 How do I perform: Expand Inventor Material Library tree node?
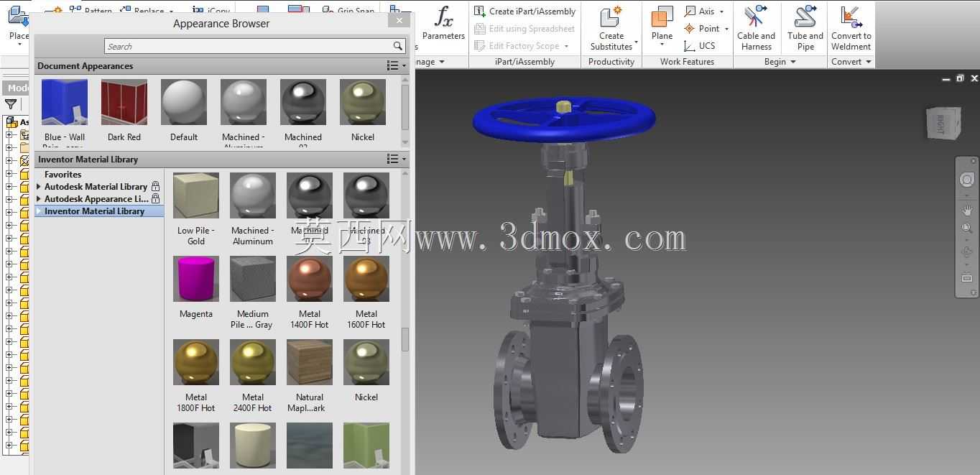pyautogui.click(x=39, y=211)
